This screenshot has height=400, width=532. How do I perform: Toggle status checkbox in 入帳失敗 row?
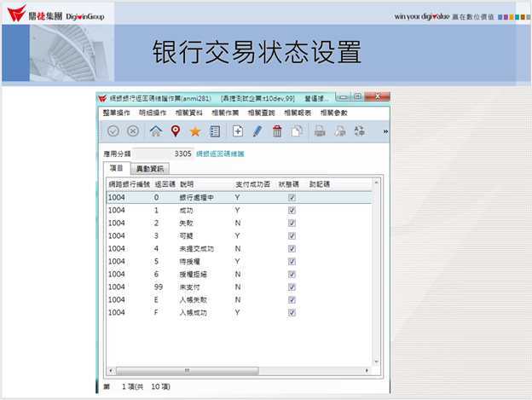pos(292,300)
